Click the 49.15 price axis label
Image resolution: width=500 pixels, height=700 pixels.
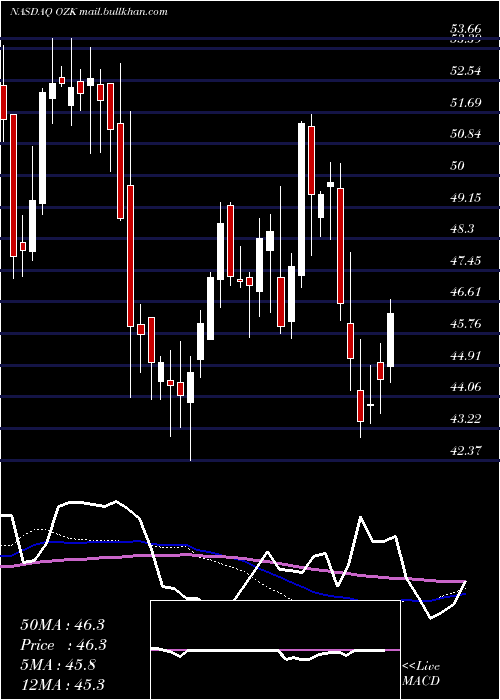coord(466,197)
